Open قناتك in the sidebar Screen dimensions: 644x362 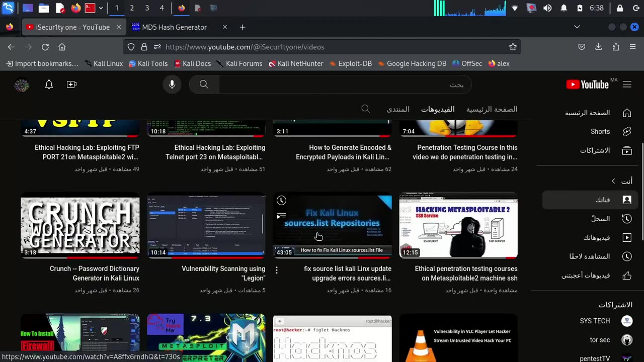590,200
